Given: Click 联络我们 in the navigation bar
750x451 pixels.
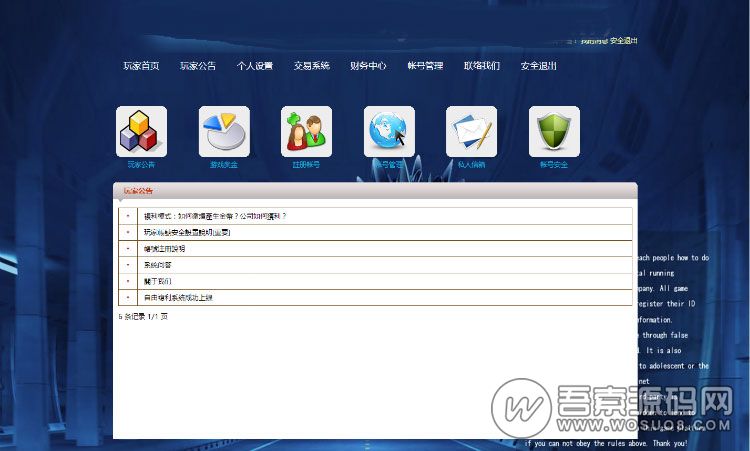Looking at the screenshot, I should tap(482, 66).
